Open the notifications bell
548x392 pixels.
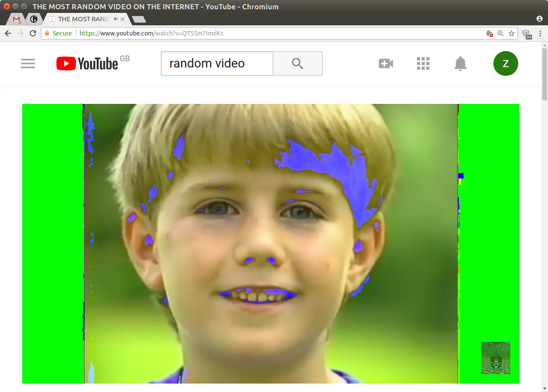tap(461, 63)
